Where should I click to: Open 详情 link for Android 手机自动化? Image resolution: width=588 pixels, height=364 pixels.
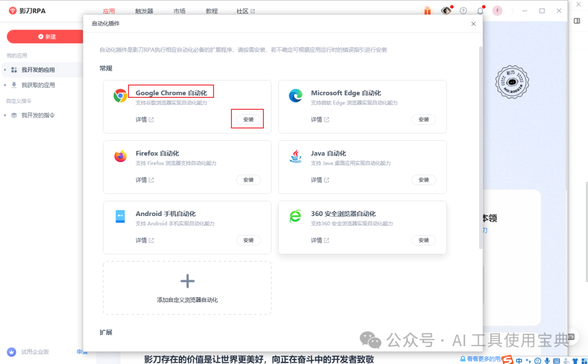(145, 240)
